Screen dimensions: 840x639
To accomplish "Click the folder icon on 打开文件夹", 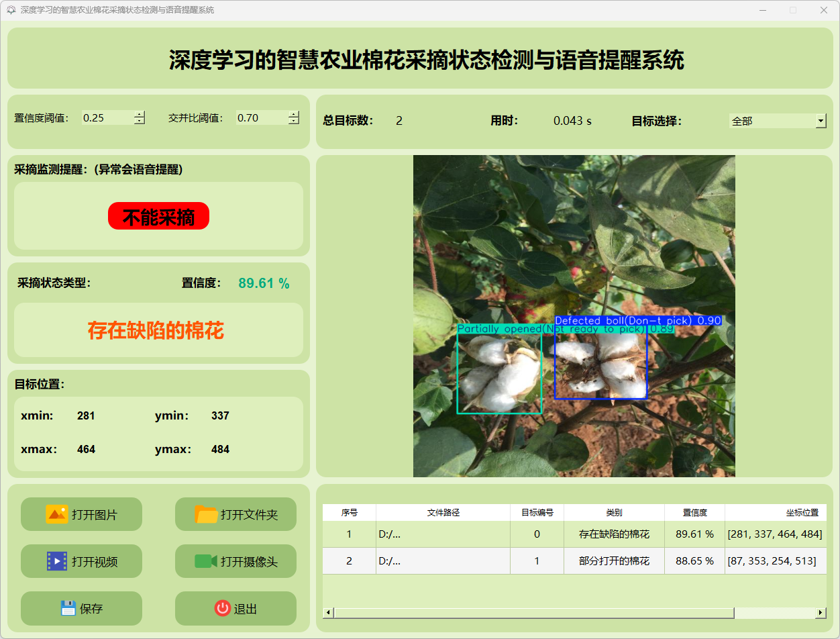I will coord(206,514).
